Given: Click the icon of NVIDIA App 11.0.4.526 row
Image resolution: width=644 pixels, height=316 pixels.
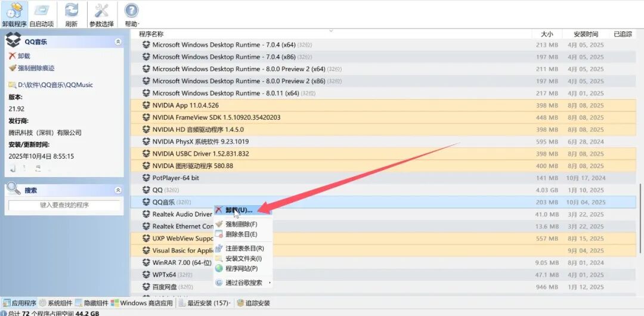Looking at the screenshot, I should pos(146,105).
